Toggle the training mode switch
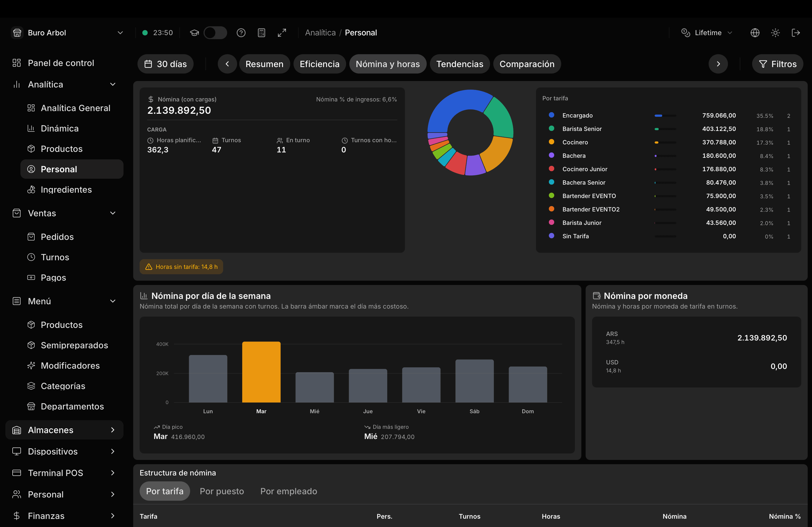The image size is (812, 527). [x=215, y=33]
